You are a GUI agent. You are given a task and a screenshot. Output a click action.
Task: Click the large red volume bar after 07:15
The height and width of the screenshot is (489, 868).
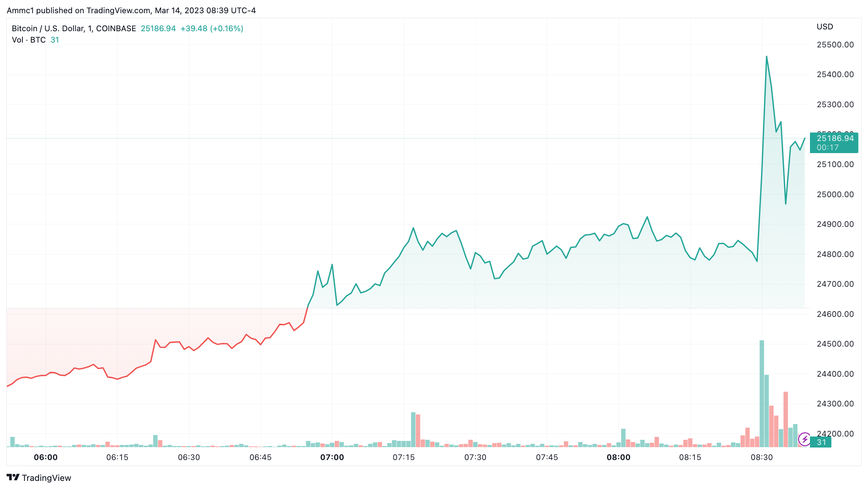pos(418,431)
